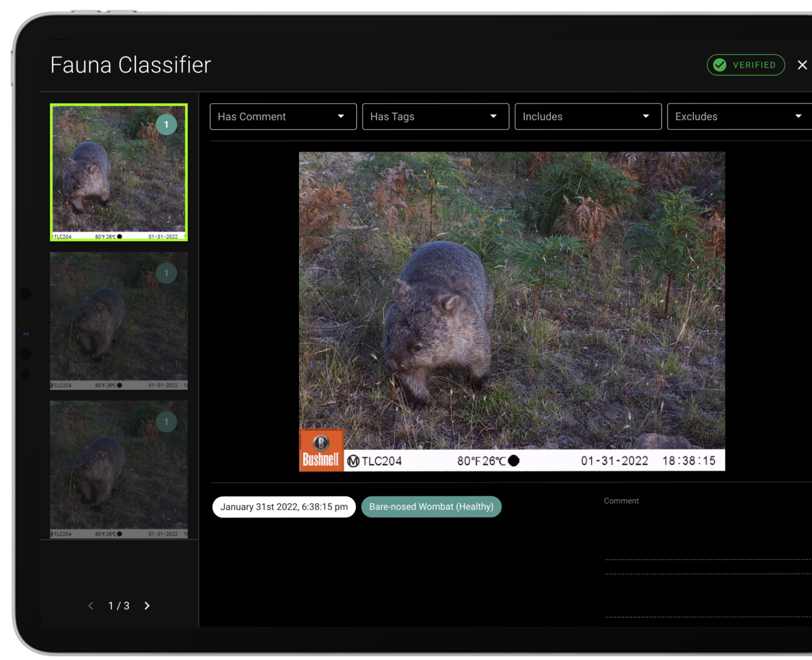The image size is (812, 660).
Task: Click the Bare-nosed Wombat (Healthy) tag
Action: (431, 507)
